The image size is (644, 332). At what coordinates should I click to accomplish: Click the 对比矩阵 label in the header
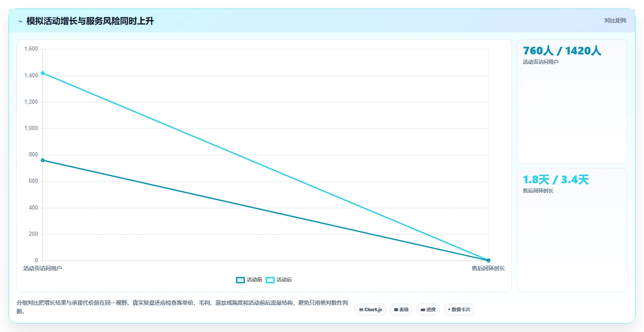coord(615,20)
